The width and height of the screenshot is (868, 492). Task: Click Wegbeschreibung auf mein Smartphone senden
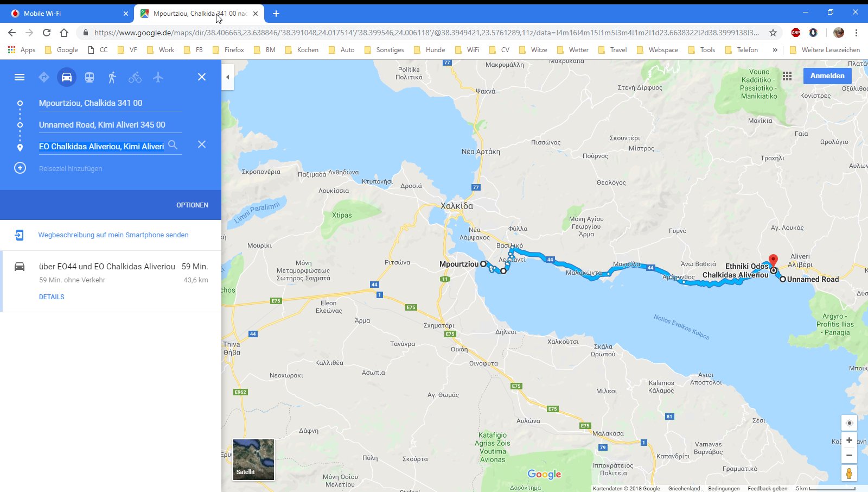113,235
